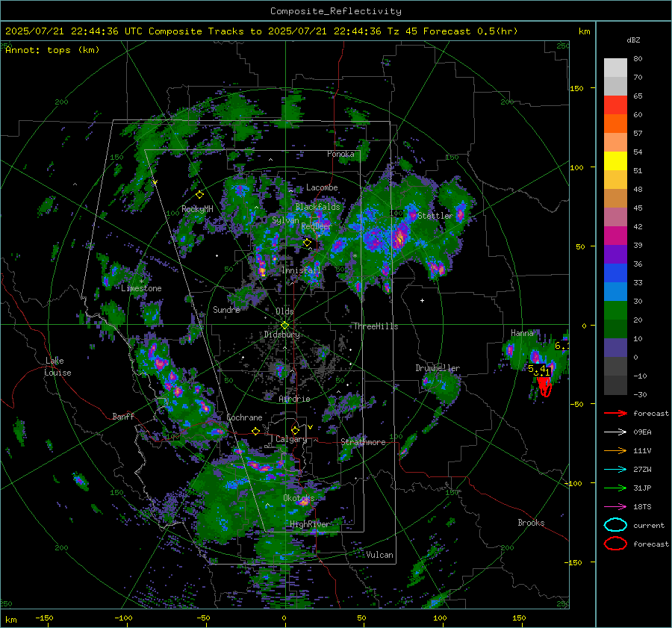Click the light gray swatch below 80 dBZ
The height and width of the screenshot is (628, 672).
pyautogui.click(x=615, y=68)
